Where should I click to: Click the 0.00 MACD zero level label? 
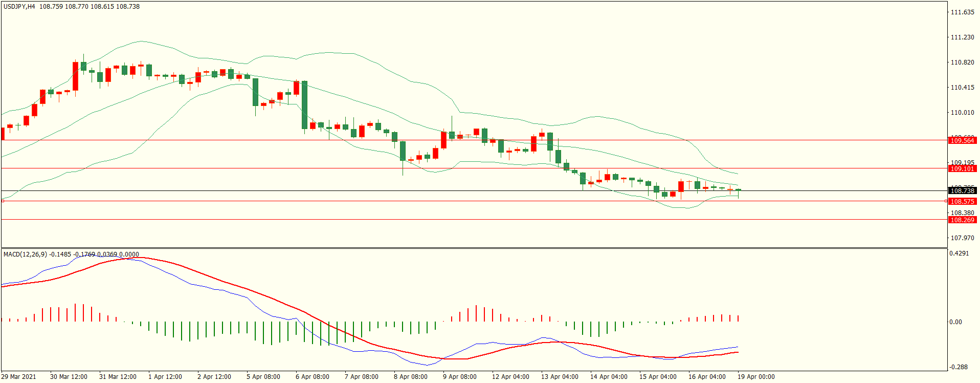pyautogui.click(x=955, y=322)
